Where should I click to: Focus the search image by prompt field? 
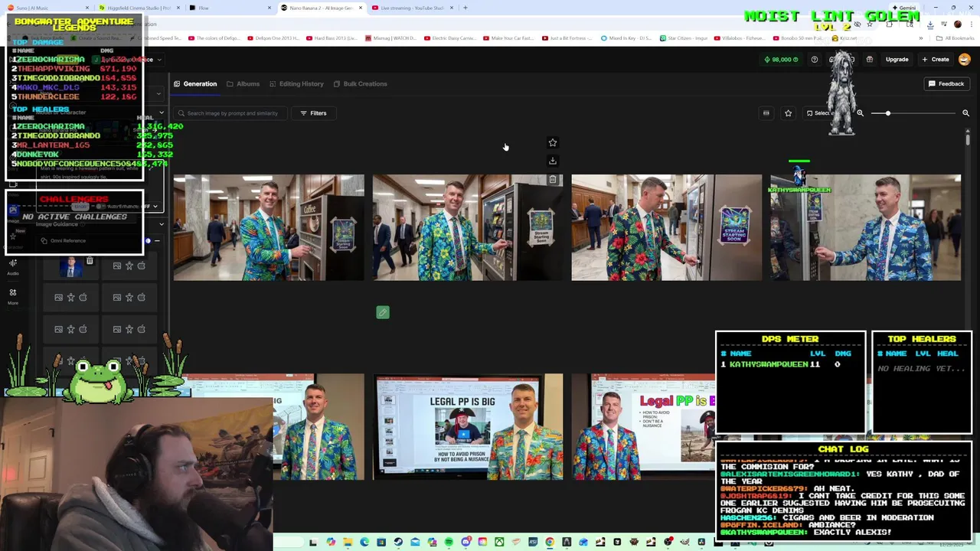232,113
